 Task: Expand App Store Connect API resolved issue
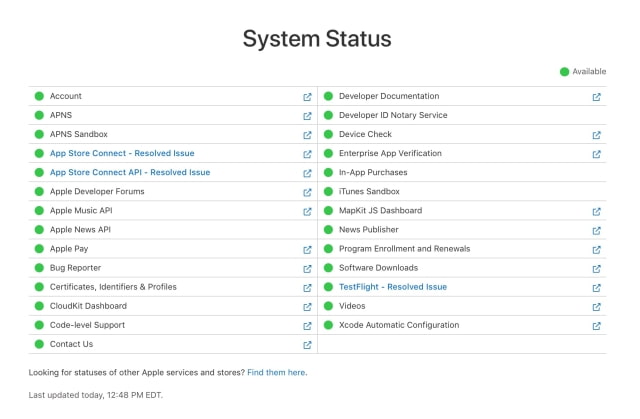[130, 173]
